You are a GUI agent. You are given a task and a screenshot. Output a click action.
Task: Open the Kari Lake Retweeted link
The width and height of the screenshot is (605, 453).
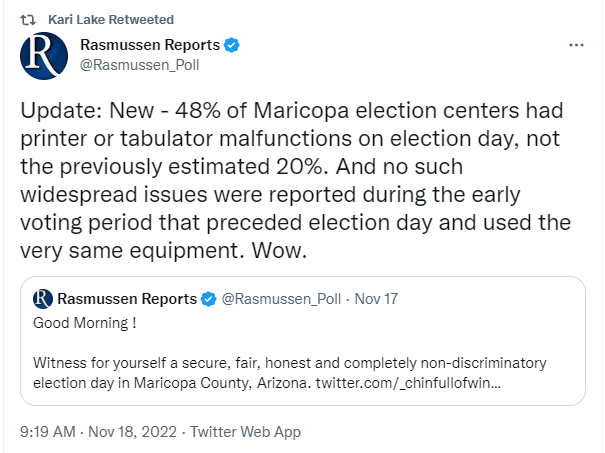(x=110, y=20)
